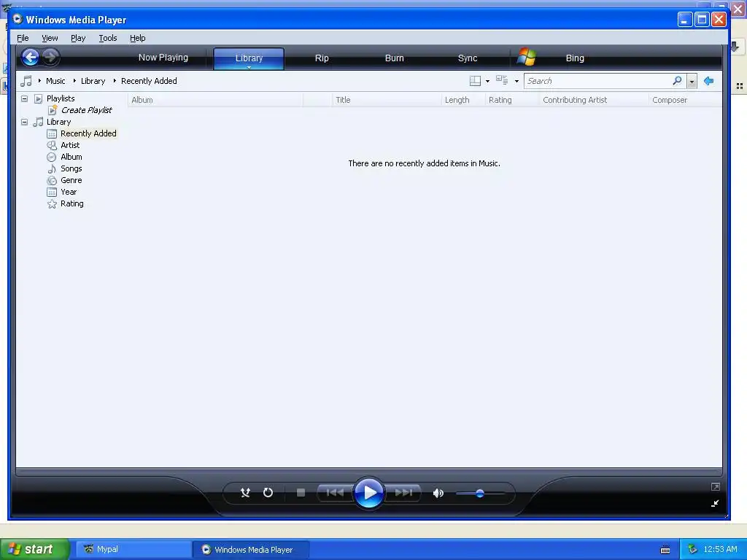Sort by the Rating column header
Screen dimensions: 747x560
coord(512,100)
